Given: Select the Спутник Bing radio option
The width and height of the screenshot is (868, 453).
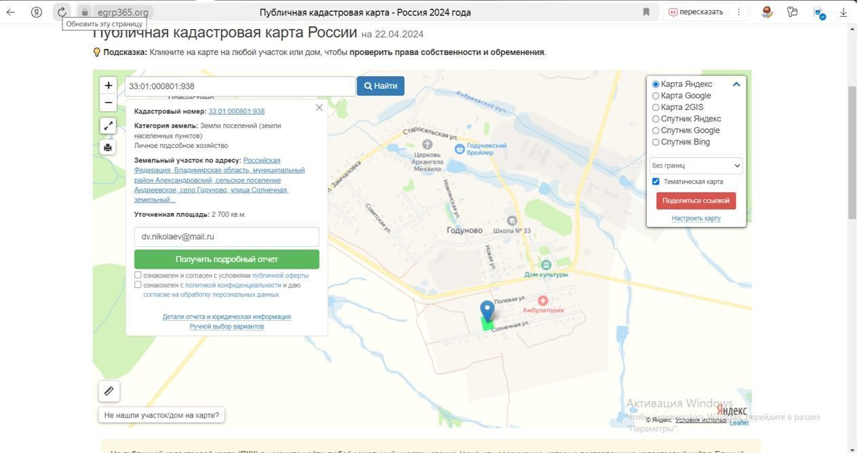Looking at the screenshot, I should pyautogui.click(x=656, y=142).
